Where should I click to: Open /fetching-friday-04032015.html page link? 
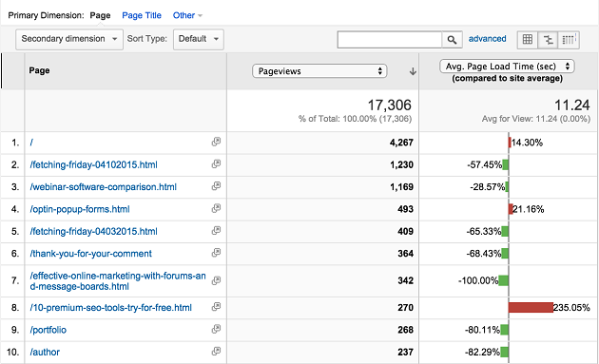coord(93,232)
